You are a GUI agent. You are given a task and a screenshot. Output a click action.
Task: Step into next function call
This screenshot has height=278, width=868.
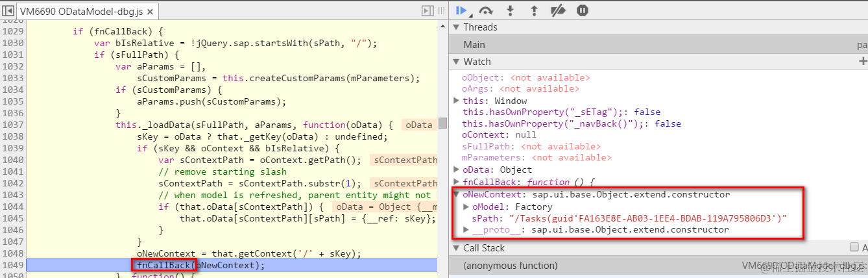click(x=511, y=10)
